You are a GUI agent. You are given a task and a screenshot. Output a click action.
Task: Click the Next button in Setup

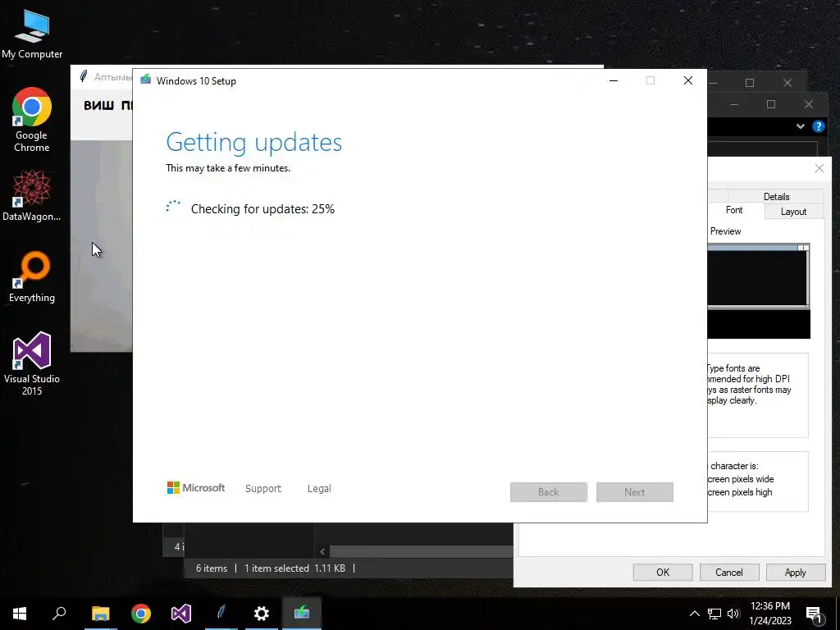[635, 492]
